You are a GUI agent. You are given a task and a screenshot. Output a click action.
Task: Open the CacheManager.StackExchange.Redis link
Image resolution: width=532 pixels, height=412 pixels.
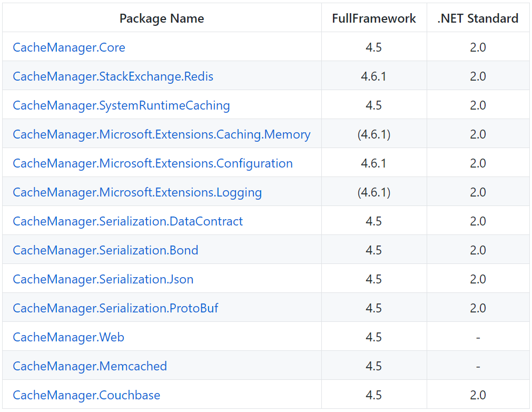[x=113, y=76]
